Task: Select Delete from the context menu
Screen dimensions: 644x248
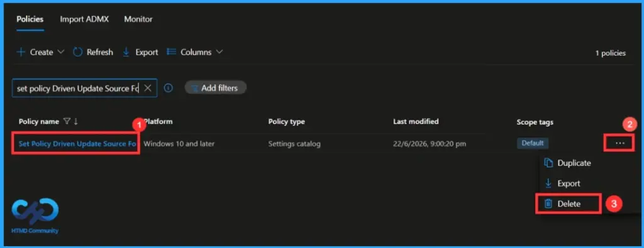Action: (x=569, y=203)
